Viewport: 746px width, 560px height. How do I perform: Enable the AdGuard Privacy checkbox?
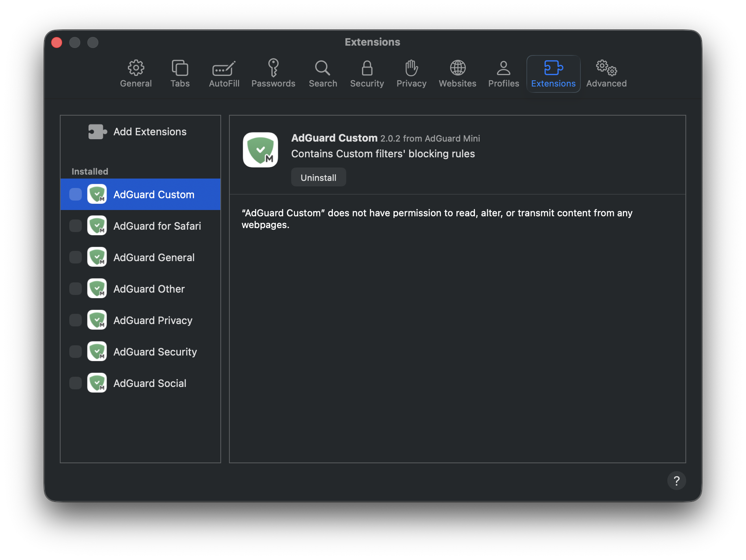(75, 320)
